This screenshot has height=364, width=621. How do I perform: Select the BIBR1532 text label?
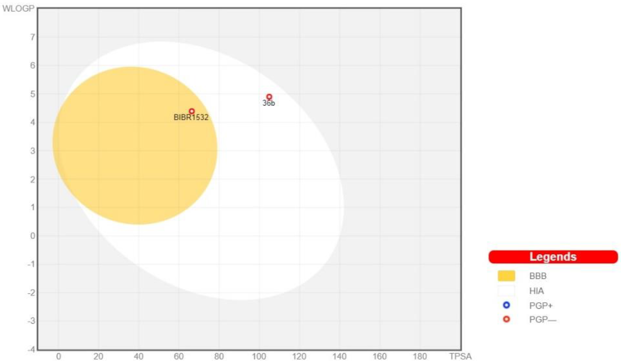191,117
